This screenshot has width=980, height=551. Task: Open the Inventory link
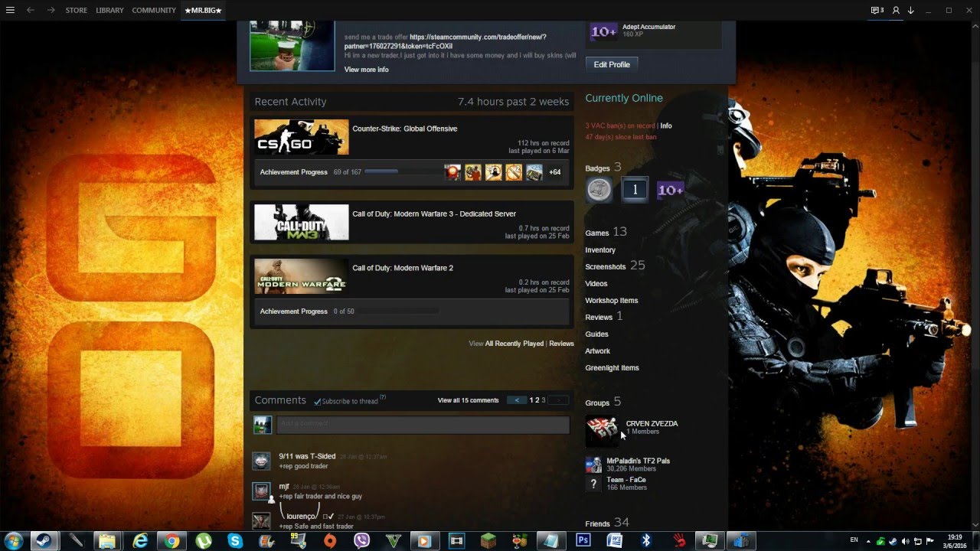pos(600,250)
